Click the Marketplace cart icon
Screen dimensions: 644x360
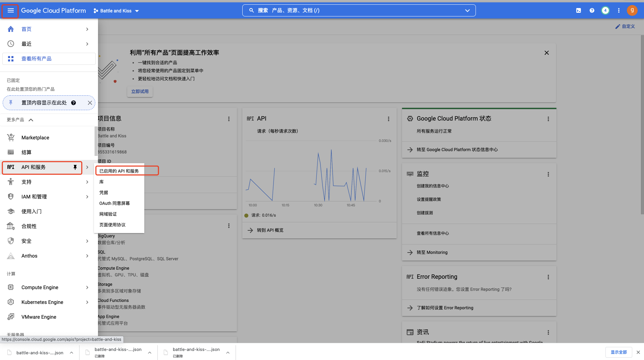[x=11, y=137]
